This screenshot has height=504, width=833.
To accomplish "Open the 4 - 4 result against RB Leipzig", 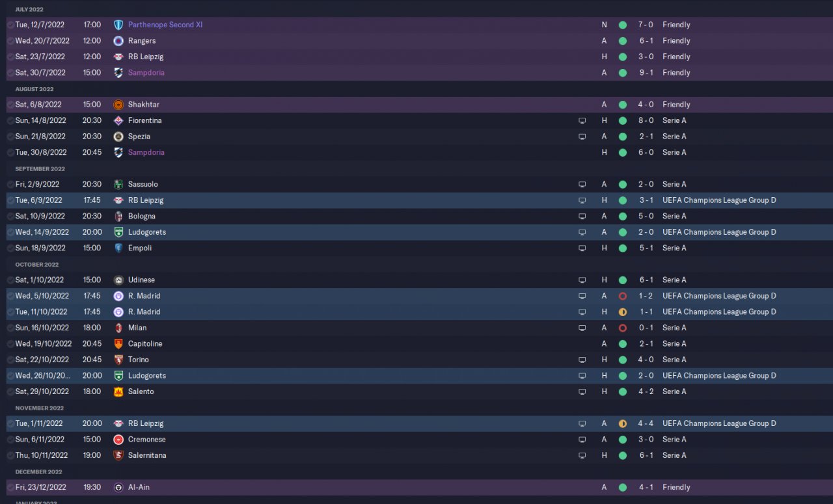I will point(646,423).
